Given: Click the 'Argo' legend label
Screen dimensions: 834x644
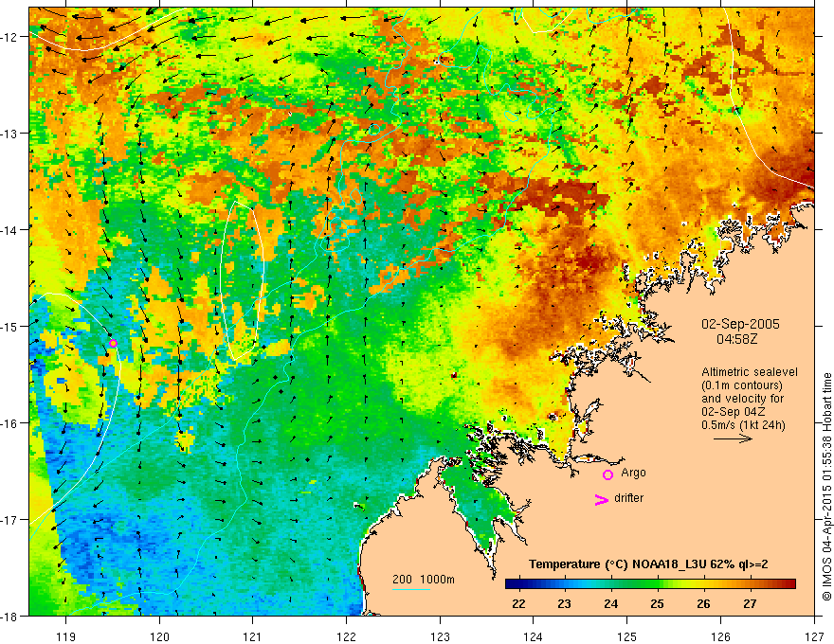Looking at the screenshot, I should (x=633, y=473).
